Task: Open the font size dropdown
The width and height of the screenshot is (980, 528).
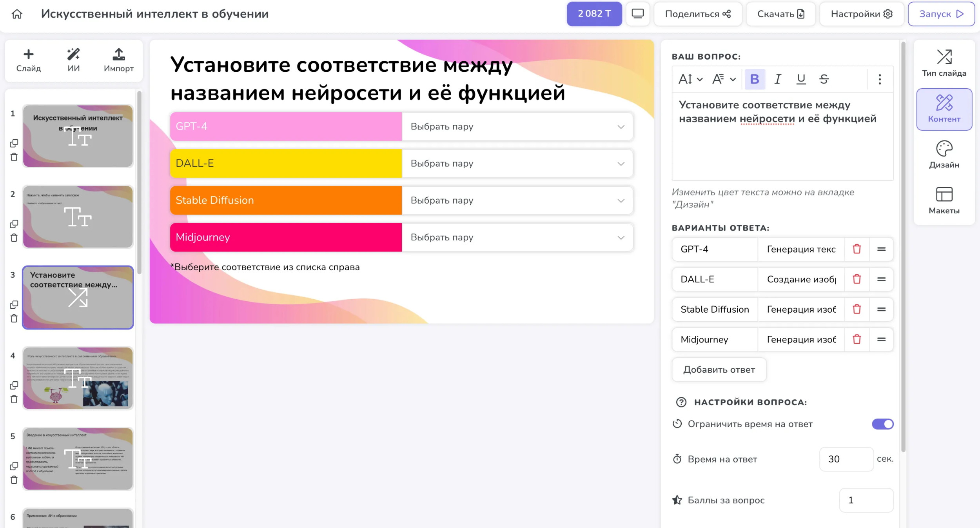Action: coord(690,79)
